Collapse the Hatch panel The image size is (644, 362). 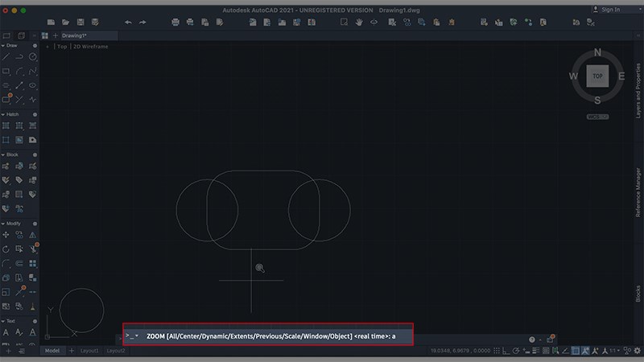(x=3, y=114)
